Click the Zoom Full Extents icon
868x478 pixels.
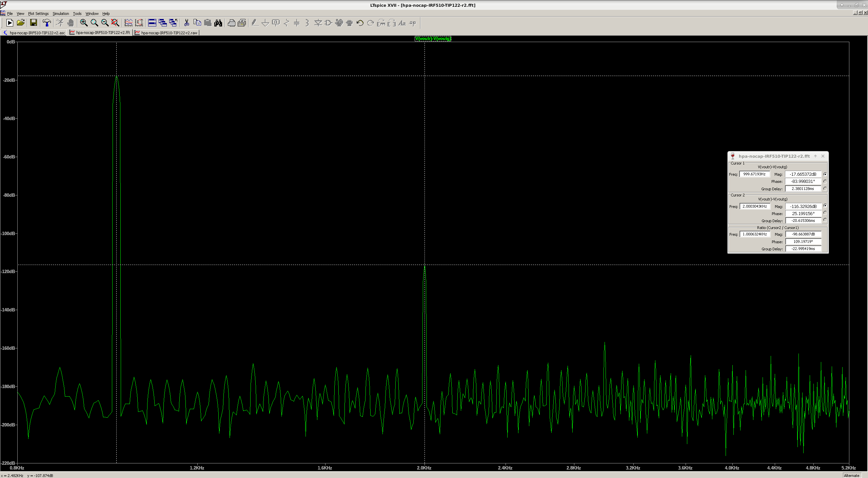click(115, 23)
